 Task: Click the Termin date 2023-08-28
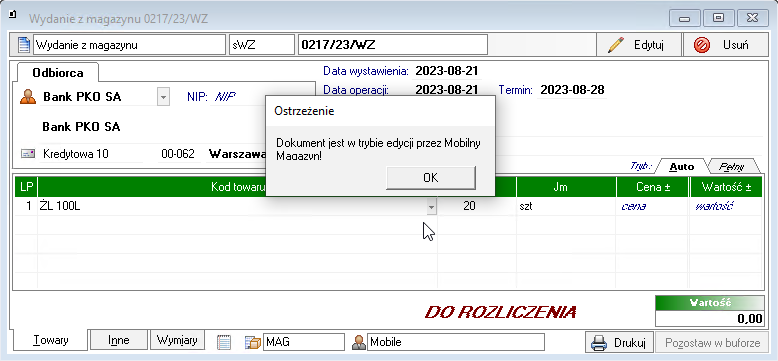pos(572,90)
